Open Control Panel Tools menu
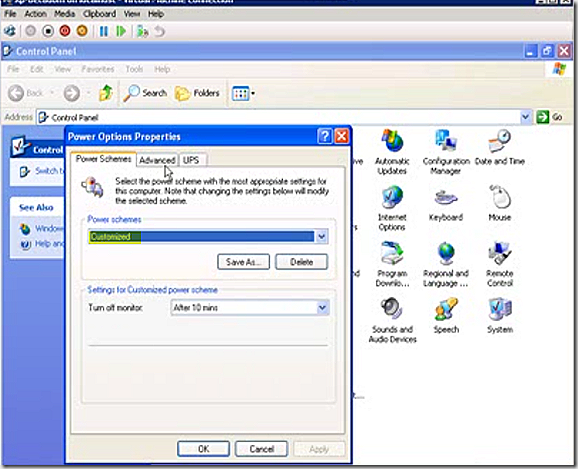 pyautogui.click(x=134, y=69)
